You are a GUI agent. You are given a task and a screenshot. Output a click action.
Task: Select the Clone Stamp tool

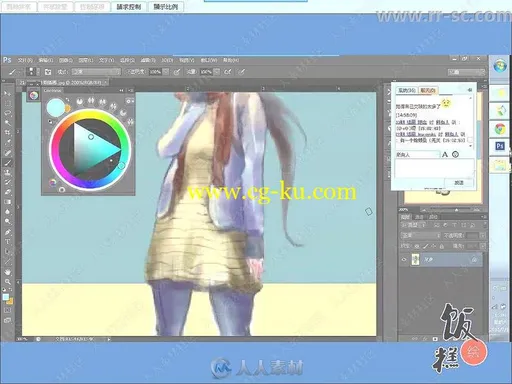(x=7, y=172)
